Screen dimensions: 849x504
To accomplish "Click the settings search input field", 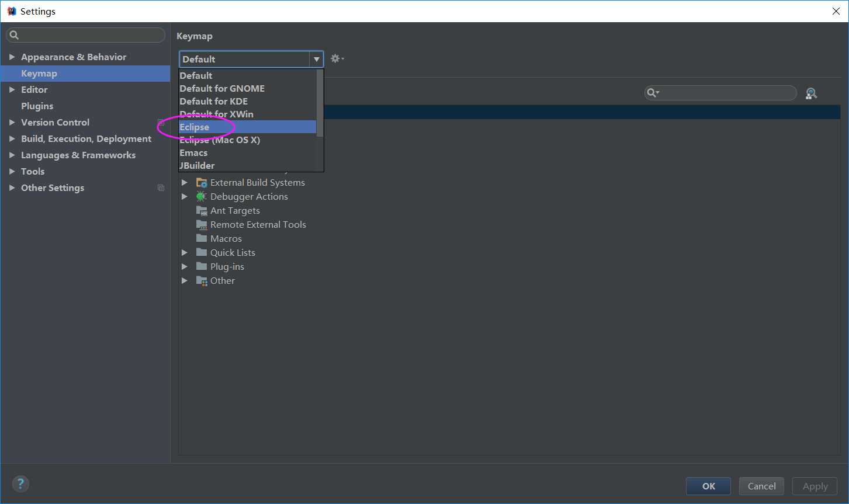I will tap(85, 35).
